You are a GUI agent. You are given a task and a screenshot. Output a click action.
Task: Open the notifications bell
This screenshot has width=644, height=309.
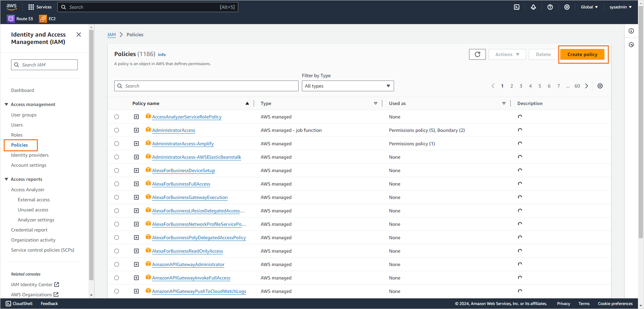coord(533,7)
